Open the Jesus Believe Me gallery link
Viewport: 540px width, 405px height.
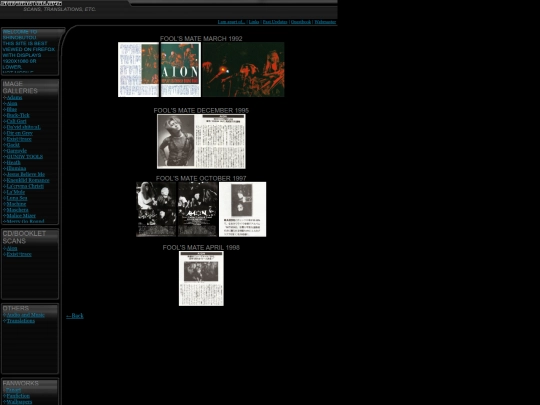(x=26, y=174)
